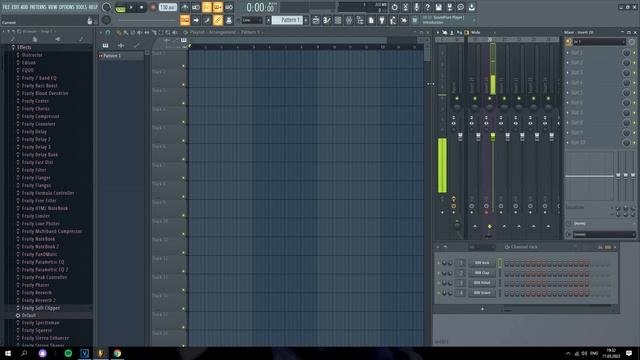This screenshot has height=360, width=640.
Task: Mute the 808 Clap channel green light
Action: point(439,273)
